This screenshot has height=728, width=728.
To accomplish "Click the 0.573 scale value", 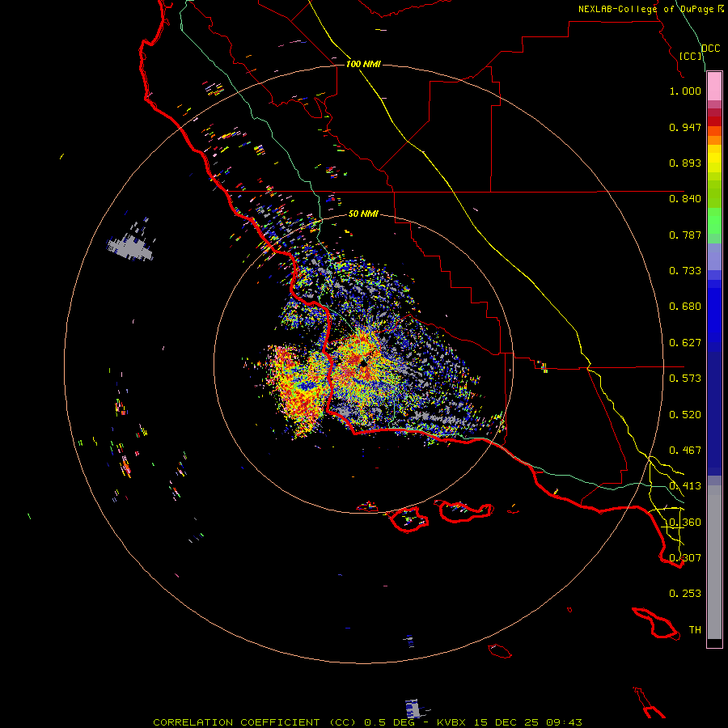I will [685, 379].
